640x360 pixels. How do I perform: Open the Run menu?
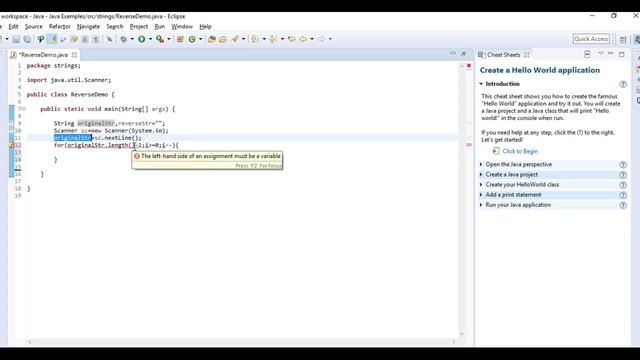160,27
